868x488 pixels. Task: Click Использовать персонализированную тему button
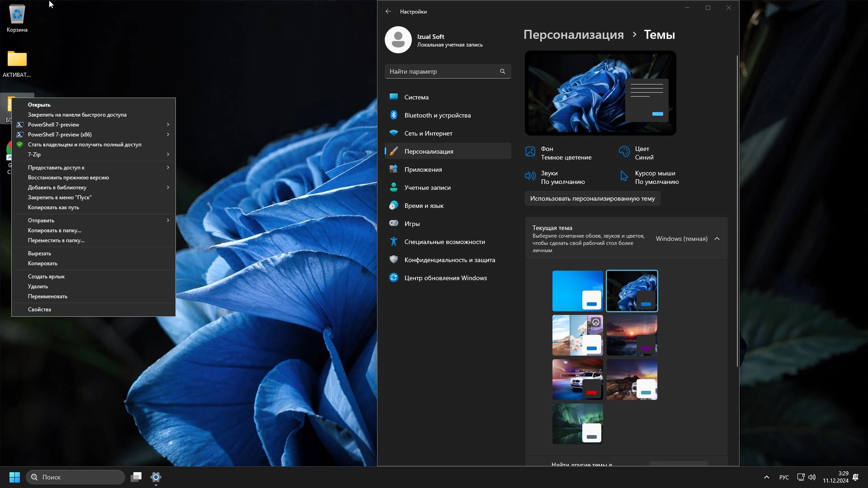[x=592, y=198]
